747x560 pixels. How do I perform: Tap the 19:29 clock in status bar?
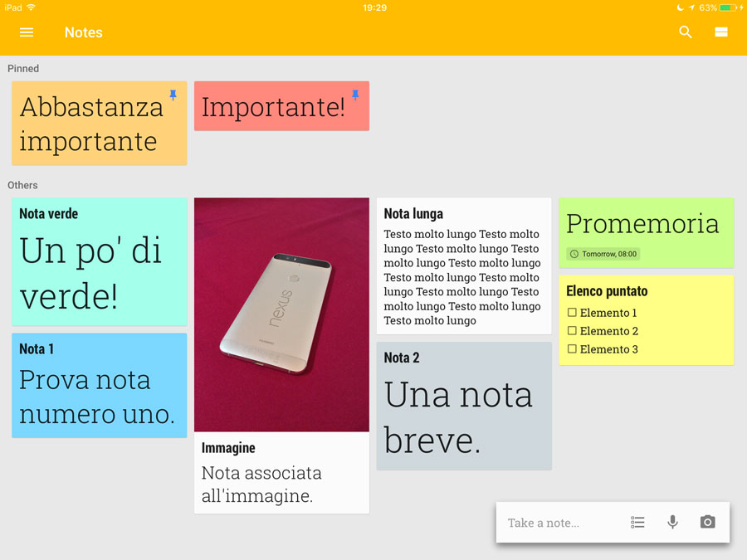(374, 7)
